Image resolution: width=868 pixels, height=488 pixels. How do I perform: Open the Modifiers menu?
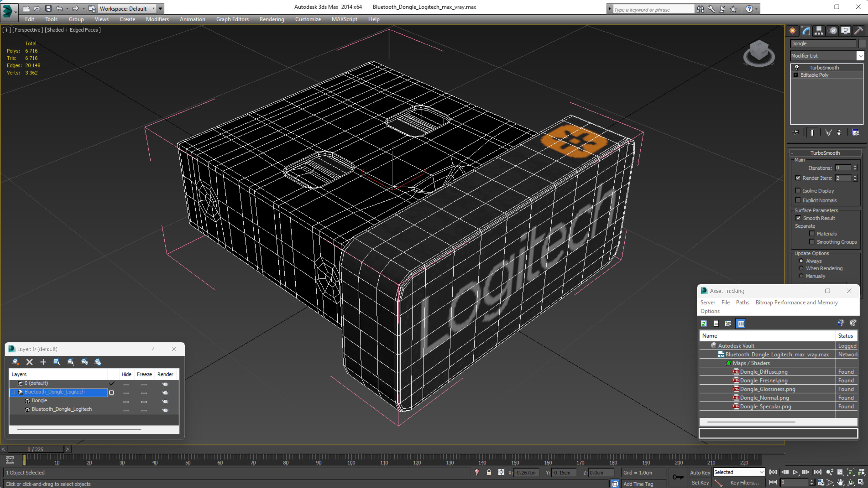tap(157, 19)
